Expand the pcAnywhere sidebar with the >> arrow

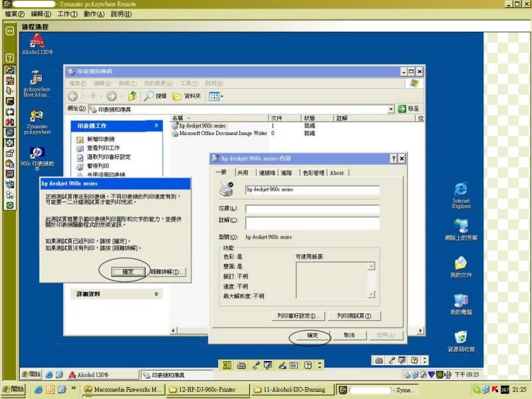(10, 31)
